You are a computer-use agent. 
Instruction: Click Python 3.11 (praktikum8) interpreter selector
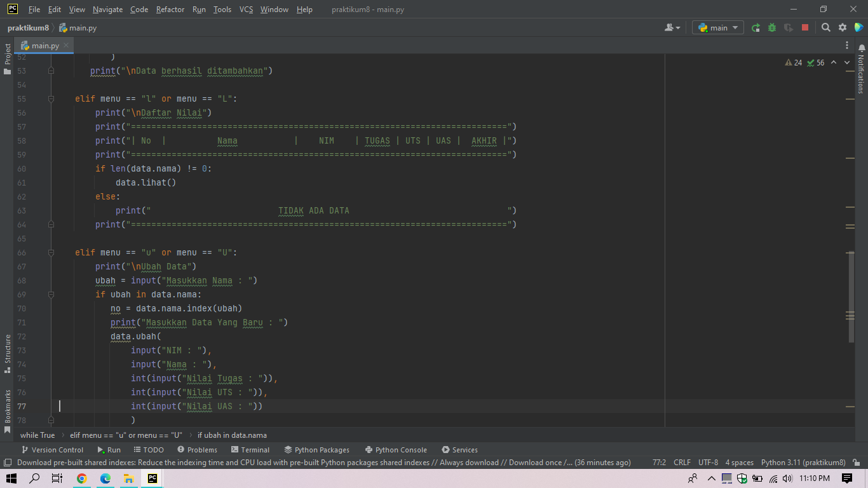click(803, 463)
